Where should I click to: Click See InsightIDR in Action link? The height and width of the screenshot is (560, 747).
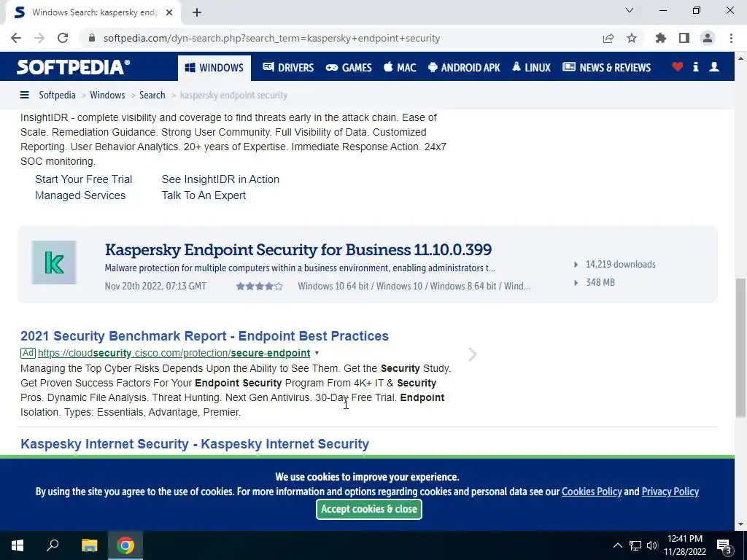pyautogui.click(x=220, y=179)
